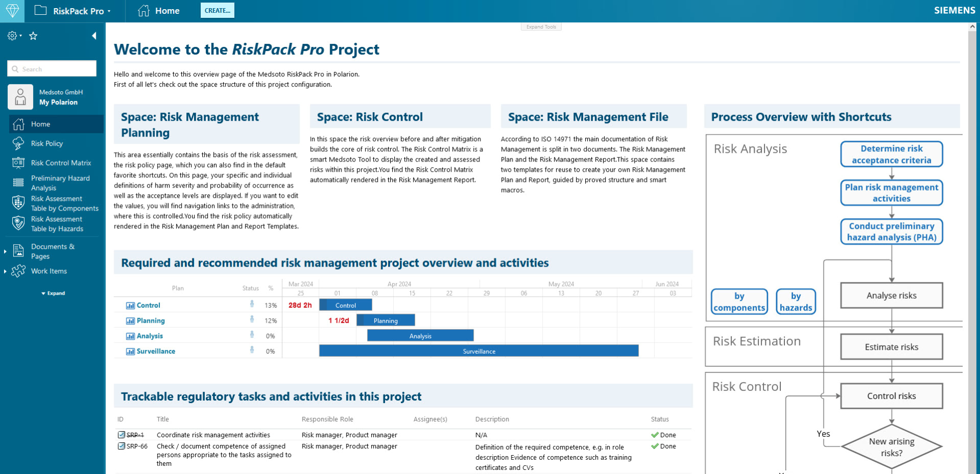
Task: Click the folder icon beside RiskPack Pro
Action: [x=40, y=10]
